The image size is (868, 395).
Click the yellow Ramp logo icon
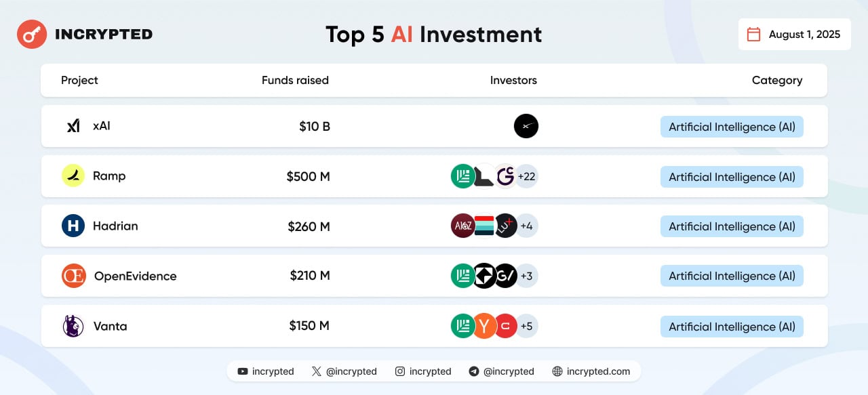pos(73,176)
